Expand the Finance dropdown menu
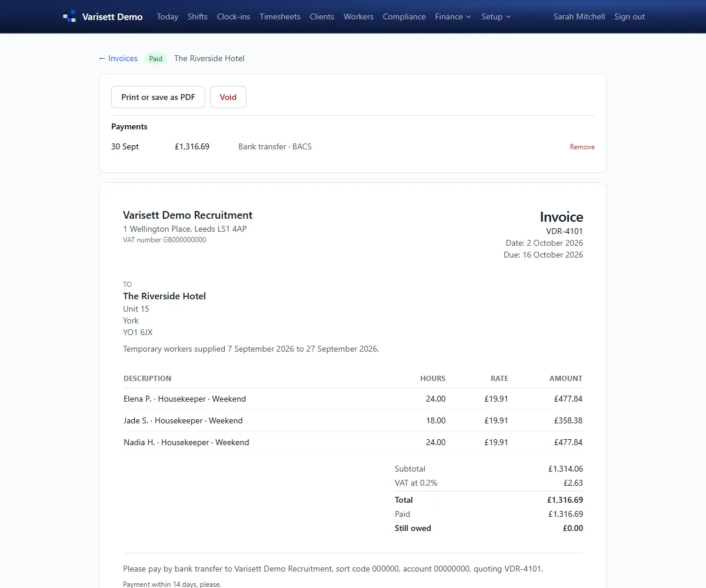The width and height of the screenshot is (706, 588). click(453, 16)
